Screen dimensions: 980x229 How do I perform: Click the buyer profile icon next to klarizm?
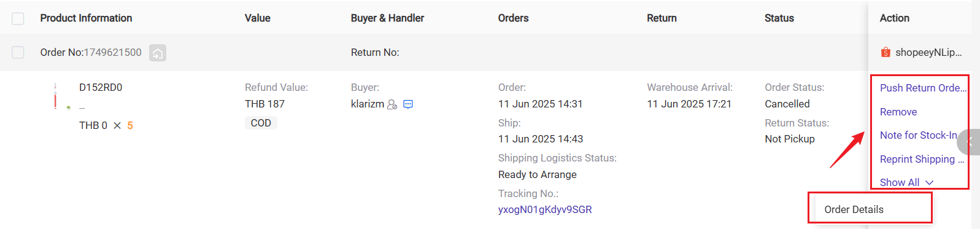click(392, 104)
